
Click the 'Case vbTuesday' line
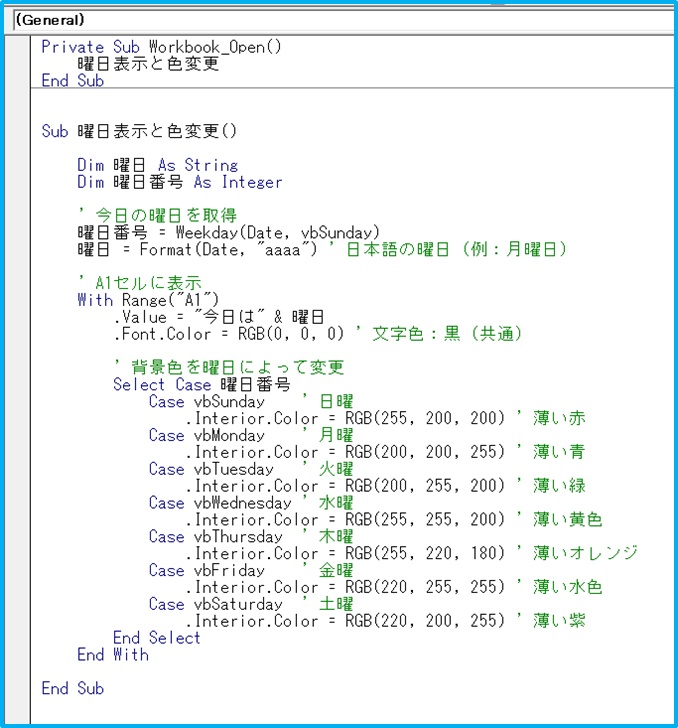click(251, 469)
